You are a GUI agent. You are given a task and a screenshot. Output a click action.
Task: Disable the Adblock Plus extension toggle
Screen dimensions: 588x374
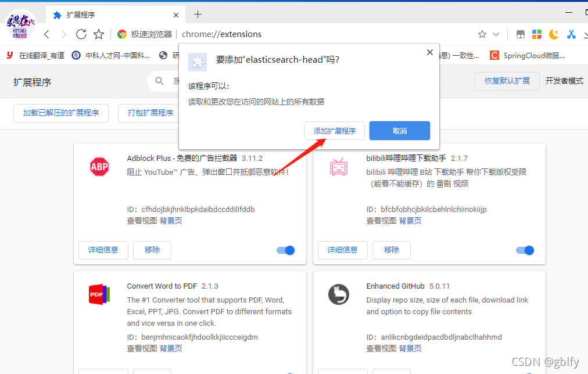(x=285, y=250)
